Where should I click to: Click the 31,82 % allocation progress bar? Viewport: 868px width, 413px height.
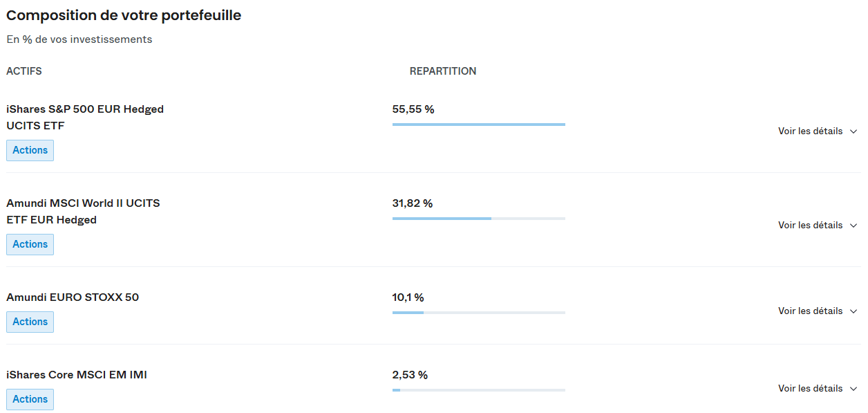pyautogui.click(x=478, y=219)
